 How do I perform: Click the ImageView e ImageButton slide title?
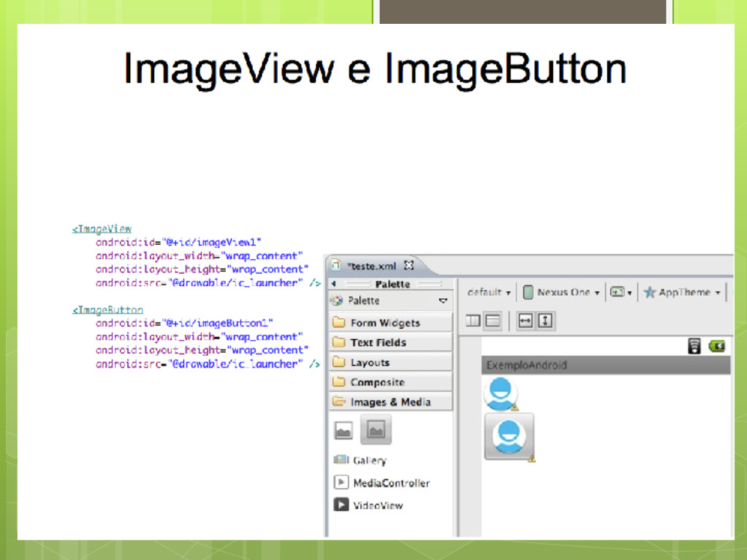[x=375, y=70]
